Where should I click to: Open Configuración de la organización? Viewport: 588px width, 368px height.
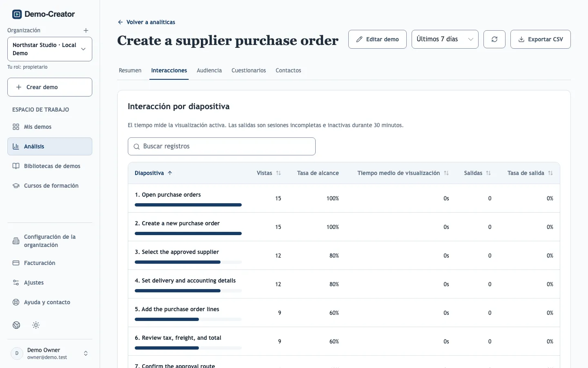click(x=50, y=241)
